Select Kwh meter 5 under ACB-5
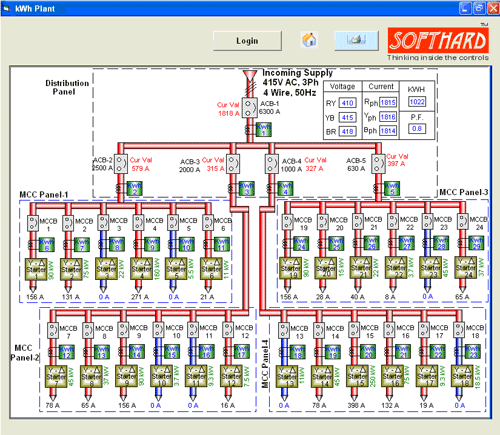500x435 pixels. pyautogui.click(x=392, y=189)
